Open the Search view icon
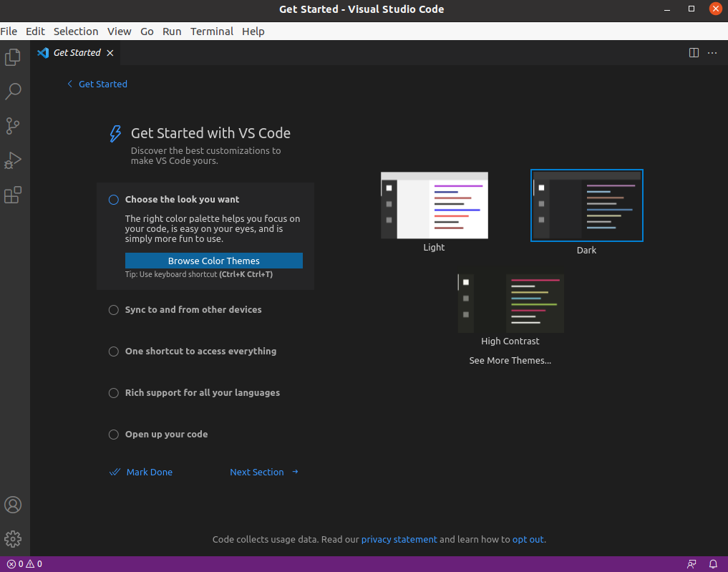This screenshot has height=572, width=728. point(13,92)
